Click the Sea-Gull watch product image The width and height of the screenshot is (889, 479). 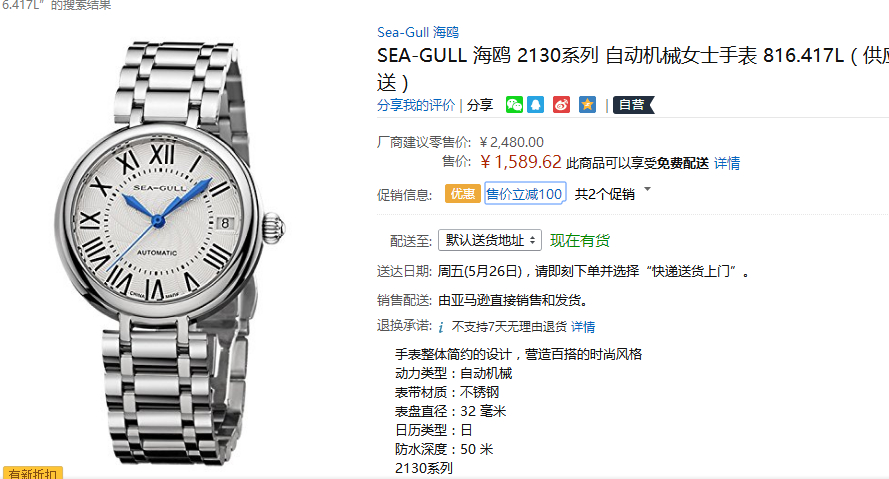(170, 252)
